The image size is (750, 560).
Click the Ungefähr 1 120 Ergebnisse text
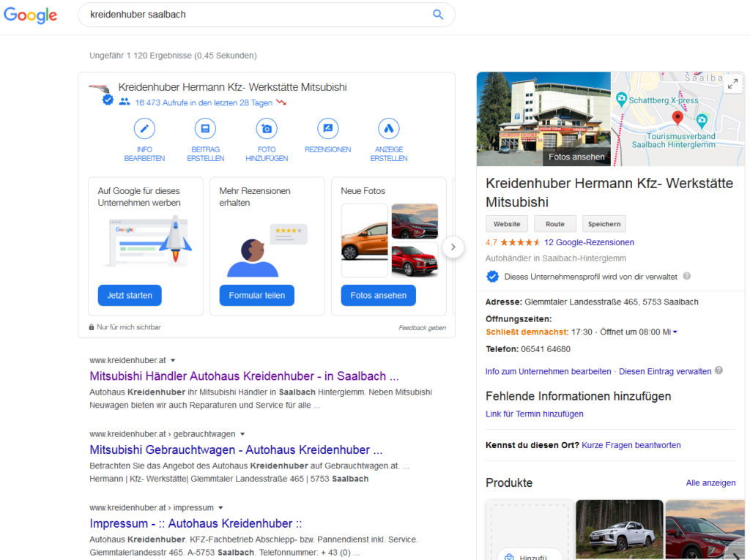click(173, 56)
